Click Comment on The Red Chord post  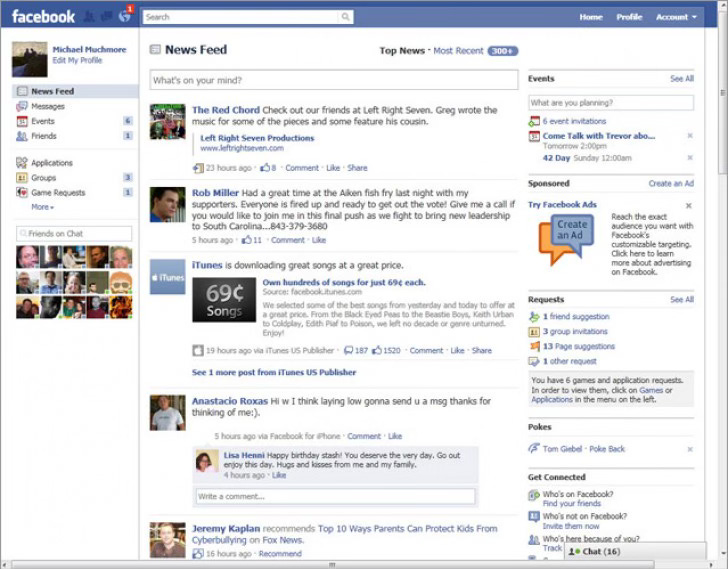click(x=302, y=168)
